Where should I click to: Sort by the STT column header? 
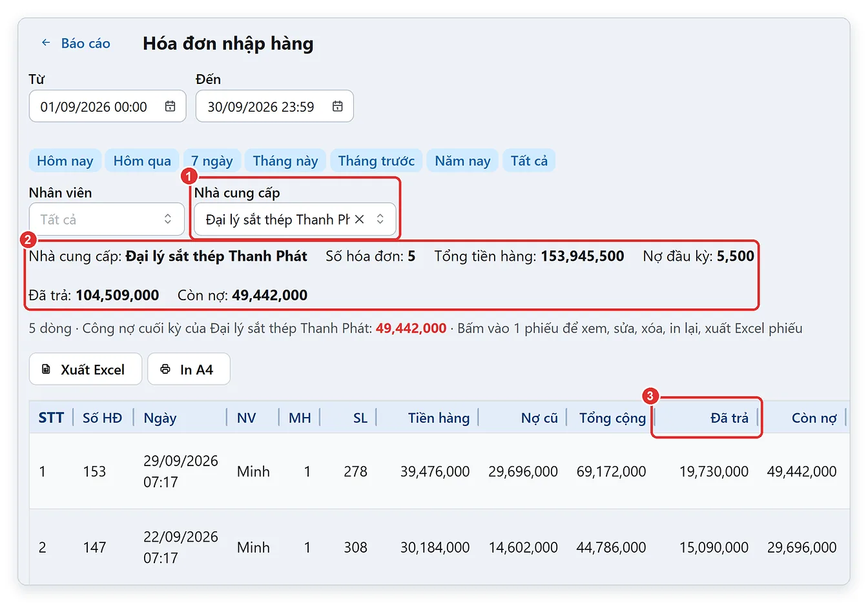(x=51, y=418)
